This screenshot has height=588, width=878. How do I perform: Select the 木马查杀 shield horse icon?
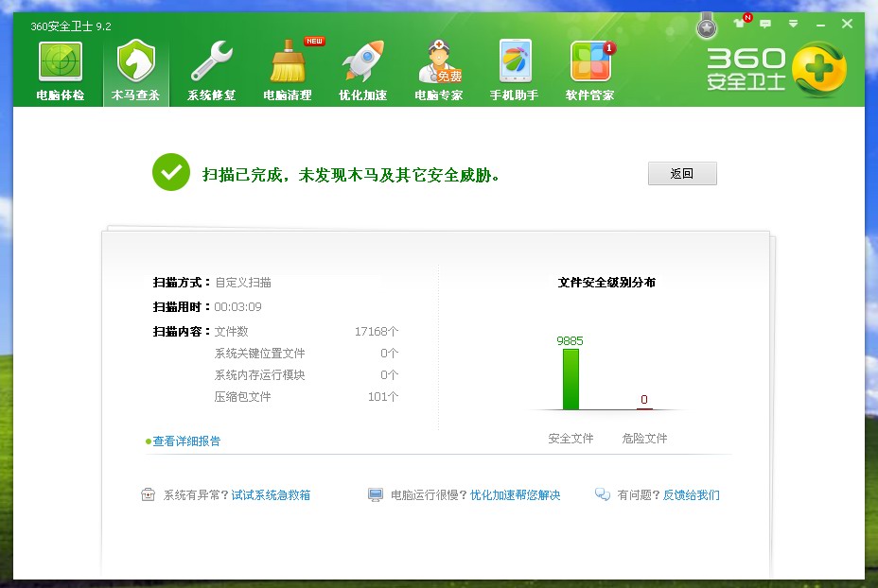135,61
